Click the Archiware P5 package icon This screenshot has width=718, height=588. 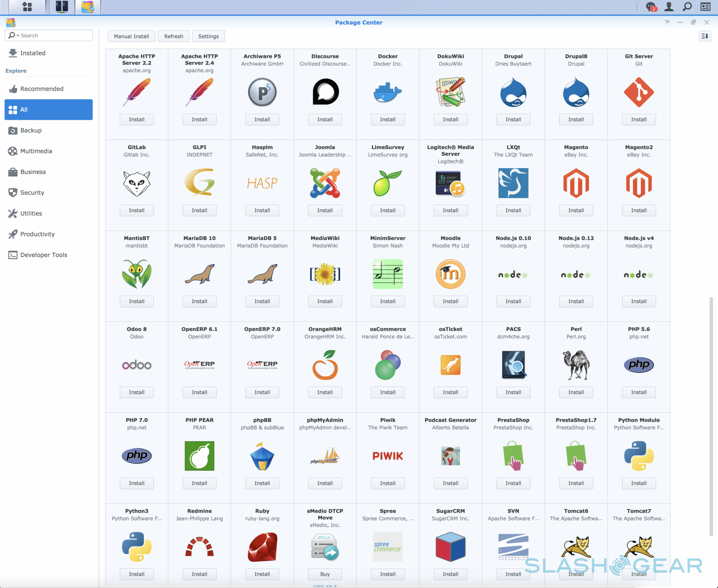tap(262, 92)
